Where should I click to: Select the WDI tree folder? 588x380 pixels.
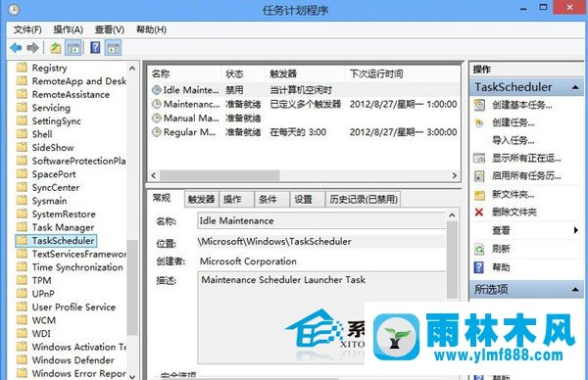click(x=41, y=334)
